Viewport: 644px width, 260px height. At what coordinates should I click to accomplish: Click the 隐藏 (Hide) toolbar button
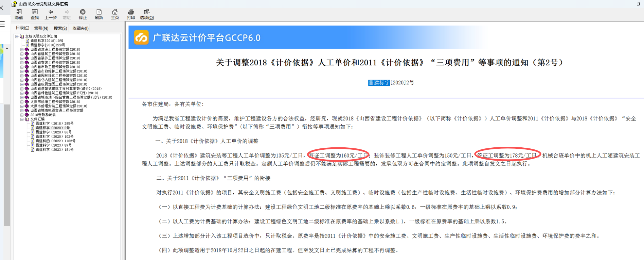[x=19, y=14]
